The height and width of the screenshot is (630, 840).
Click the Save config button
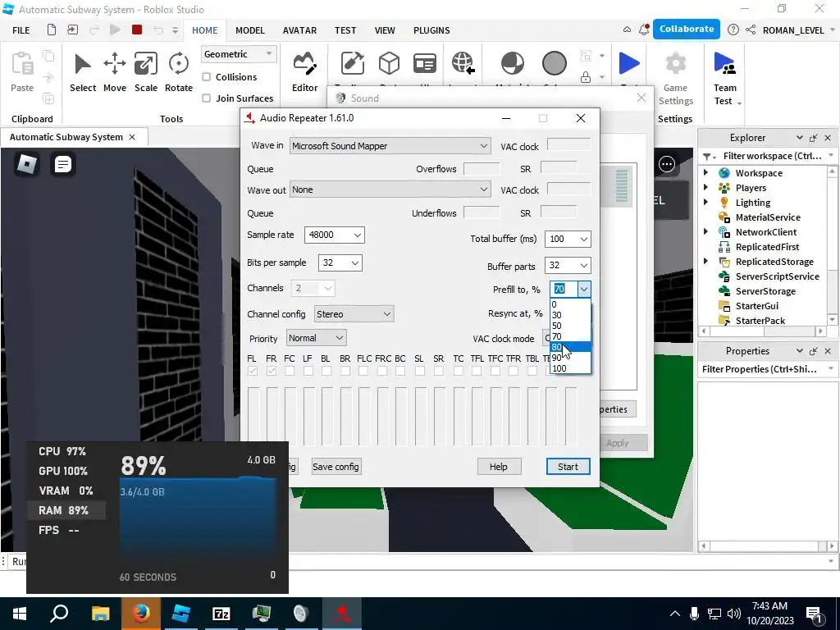pos(336,467)
